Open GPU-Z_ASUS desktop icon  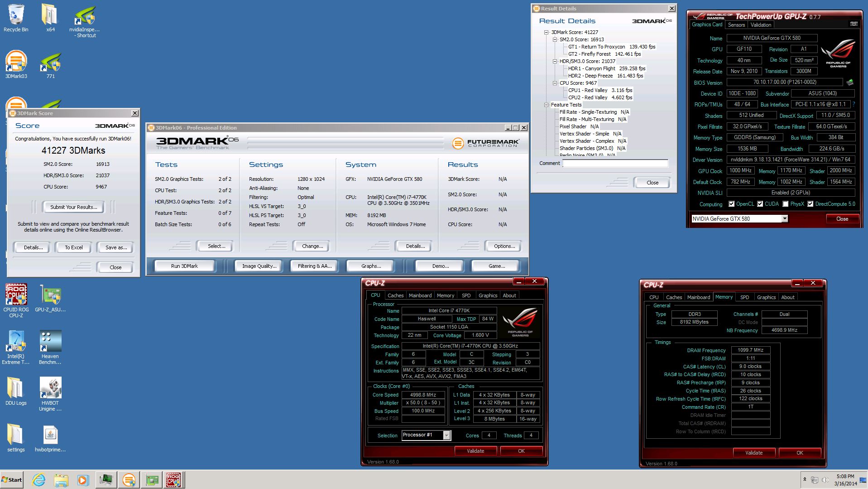(x=50, y=298)
